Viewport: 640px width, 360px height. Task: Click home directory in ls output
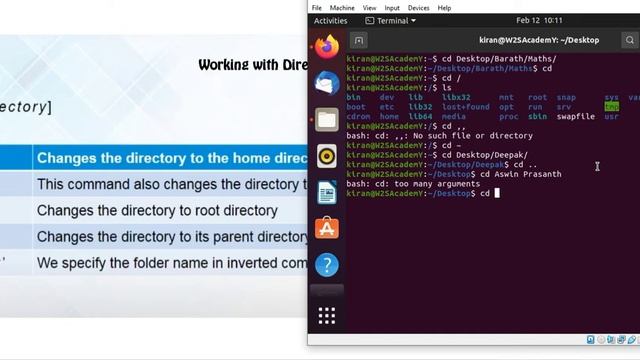(x=389, y=117)
